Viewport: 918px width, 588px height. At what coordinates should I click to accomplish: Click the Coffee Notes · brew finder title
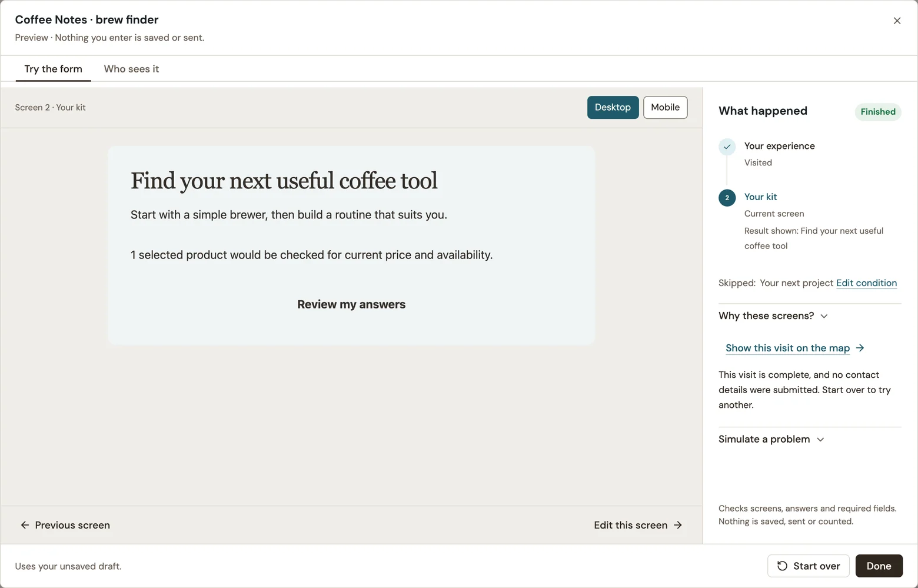coord(87,19)
